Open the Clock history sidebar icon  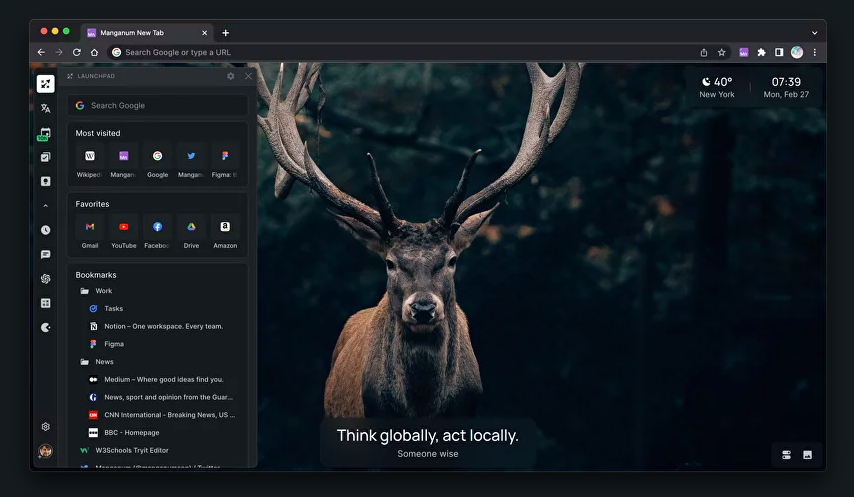(x=46, y=230)
